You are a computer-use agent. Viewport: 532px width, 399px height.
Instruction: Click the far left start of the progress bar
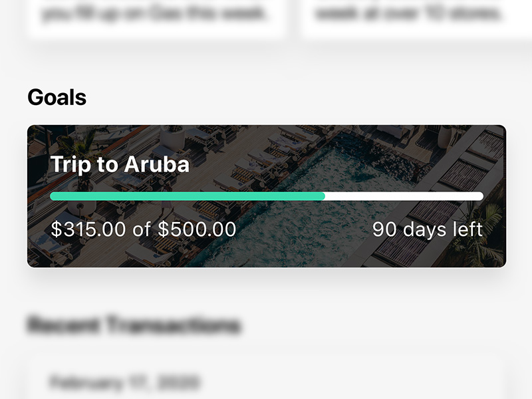click(x=54, y=196)
